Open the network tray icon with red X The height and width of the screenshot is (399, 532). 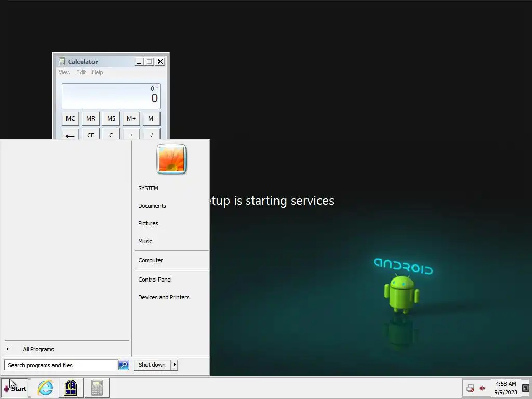click(x=470, y=388)
